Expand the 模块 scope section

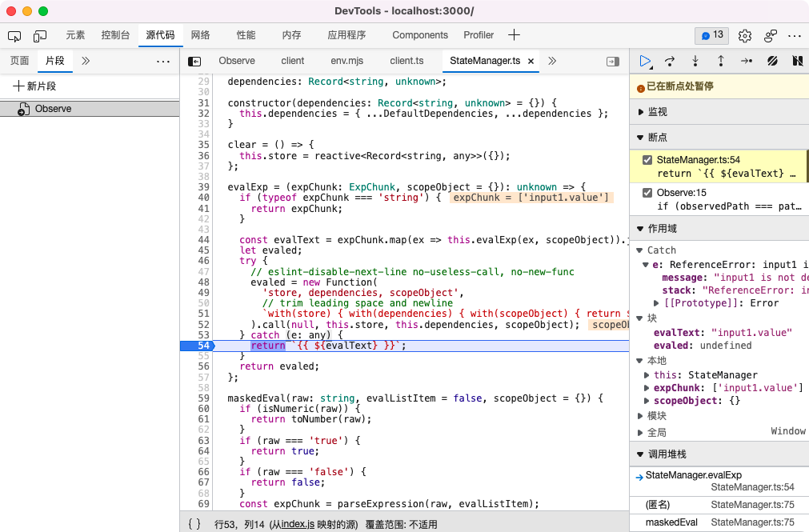point(640,414)
